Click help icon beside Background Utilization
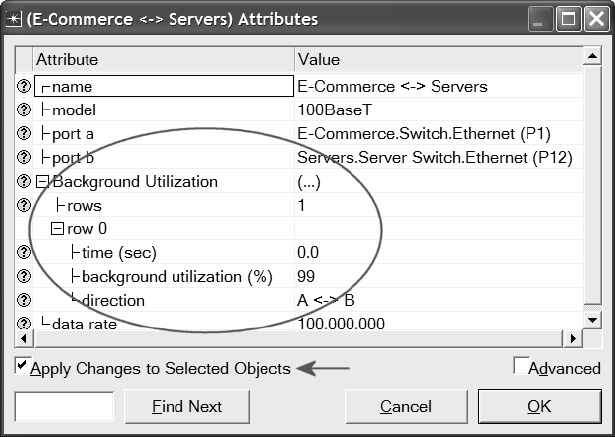This screenshot has width=615, height=437. pos(24,181)
